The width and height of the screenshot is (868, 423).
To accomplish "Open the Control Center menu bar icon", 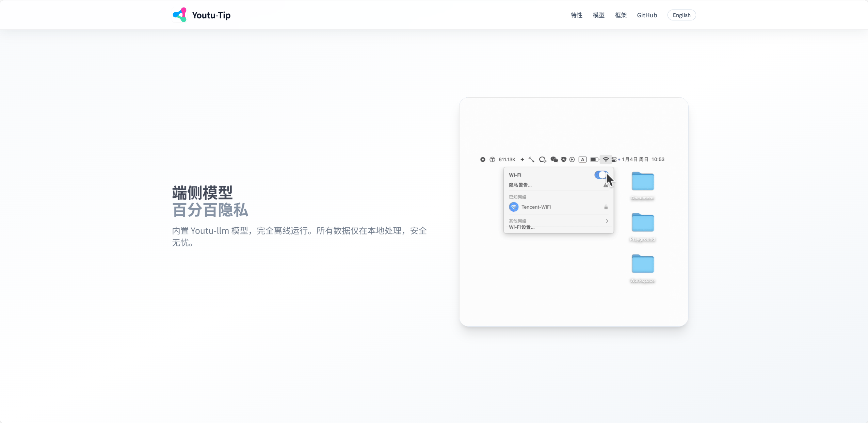I will 614,159.
